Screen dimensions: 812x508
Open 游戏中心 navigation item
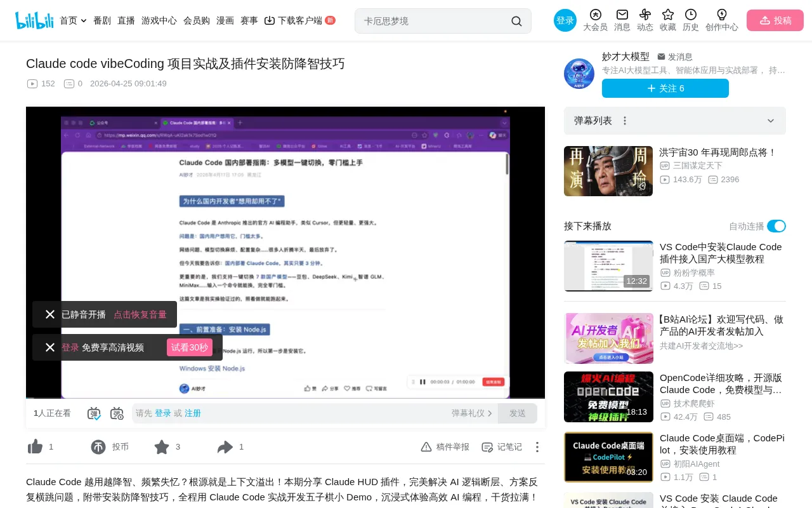(159, 20)
